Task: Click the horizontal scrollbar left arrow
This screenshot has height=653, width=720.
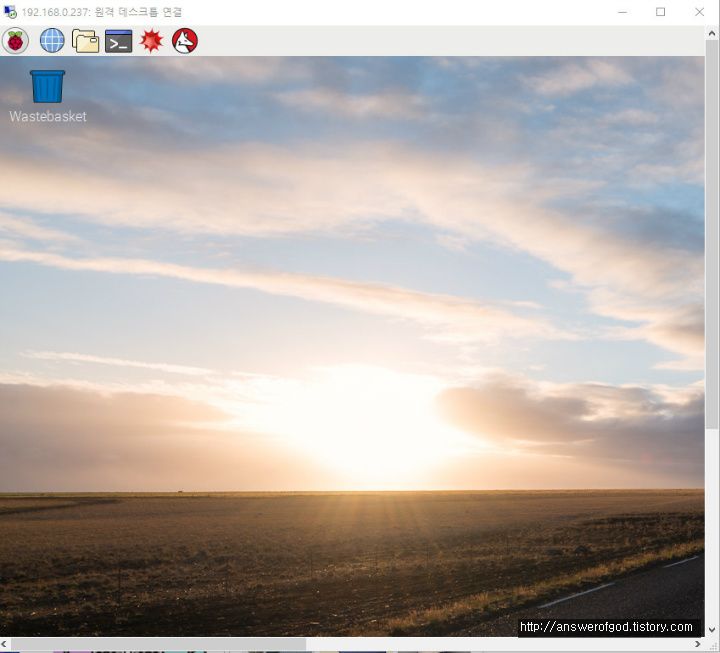Action: (5, 644)
